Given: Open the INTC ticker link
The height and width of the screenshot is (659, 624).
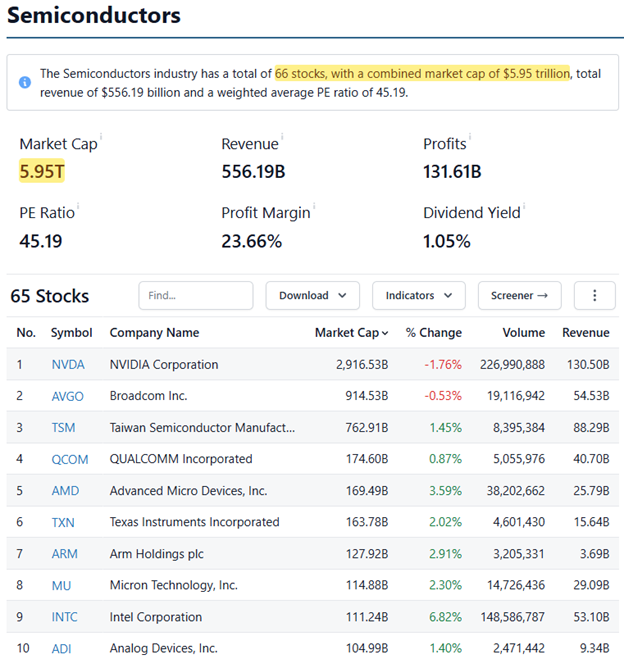Looking at the screenshot, I should [65, 617].
